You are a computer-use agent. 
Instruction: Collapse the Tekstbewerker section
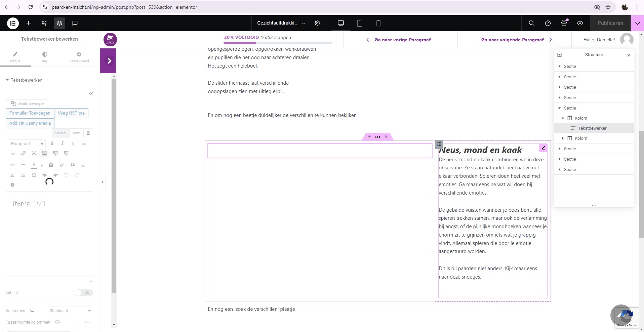click(x=24, y=80)
